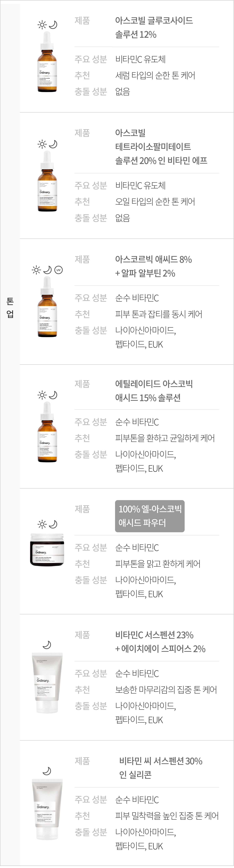Select the 톤업 category side tab
The width and height of the screenshot is (234, 868).
tap(10, 308)
